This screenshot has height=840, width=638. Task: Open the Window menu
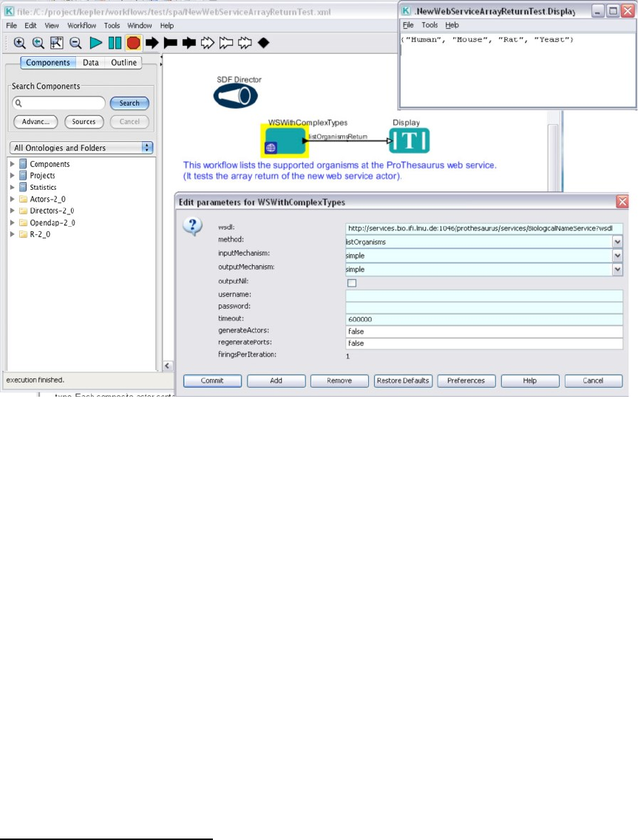coord(140,26)
